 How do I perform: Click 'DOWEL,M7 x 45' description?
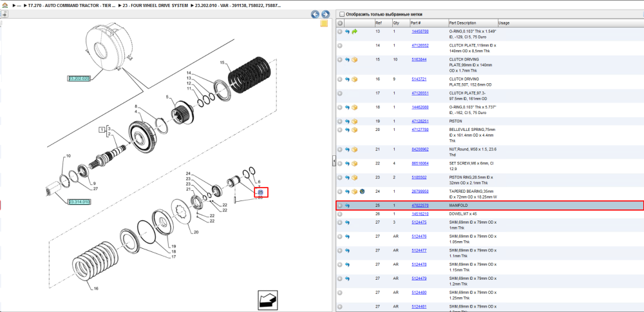(x=462, y=214)
